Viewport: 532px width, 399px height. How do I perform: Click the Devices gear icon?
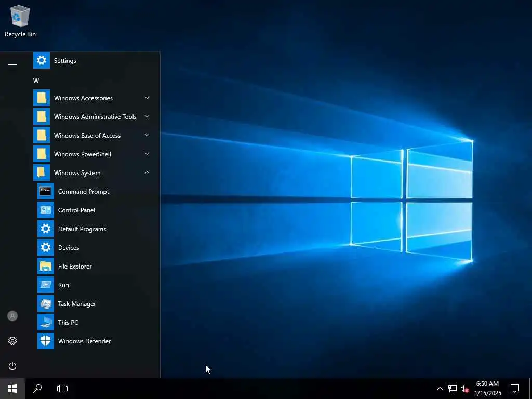point(46,247)
